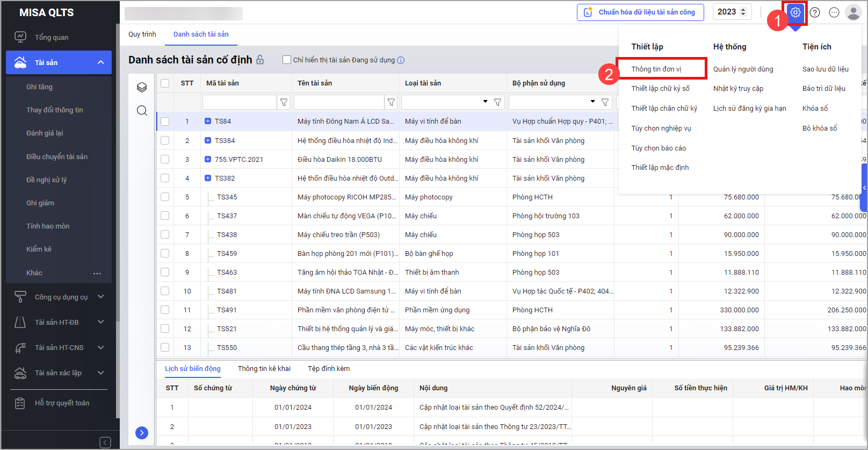Click the search magnifier icon beside table

click(x=142, y=110)
